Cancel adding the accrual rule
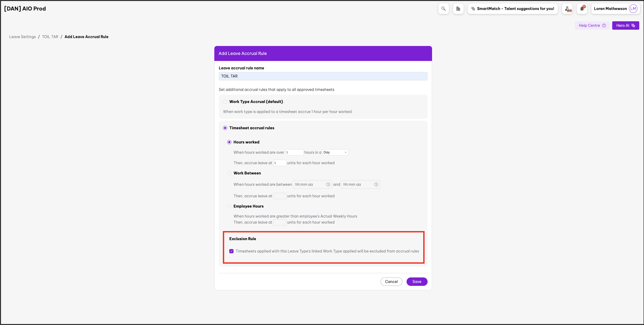644x325 pixels. click(x=391, y=282)
